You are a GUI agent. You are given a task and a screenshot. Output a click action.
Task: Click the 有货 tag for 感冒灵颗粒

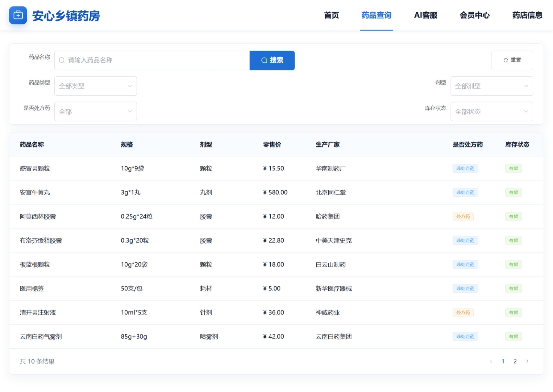[513, 169]
